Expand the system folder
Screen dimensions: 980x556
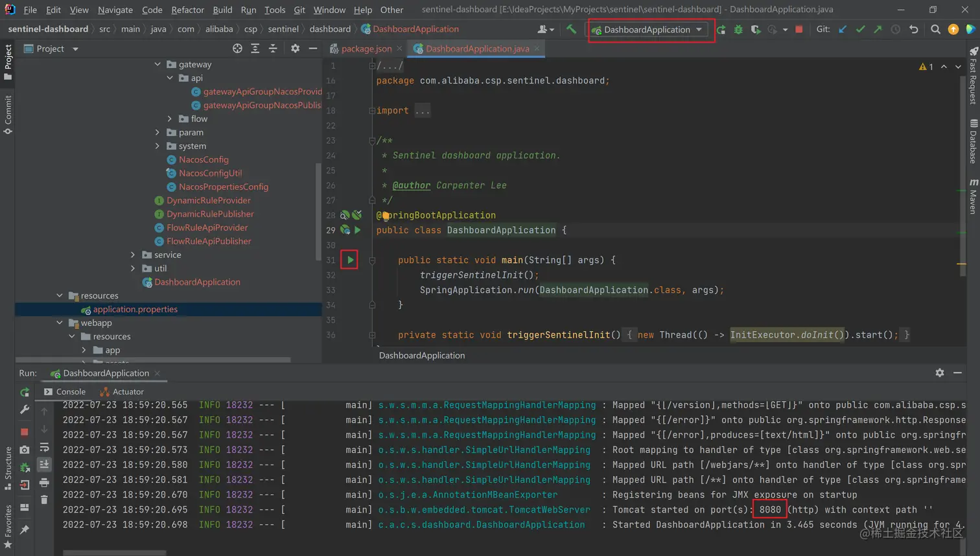(x=157, y=146)
